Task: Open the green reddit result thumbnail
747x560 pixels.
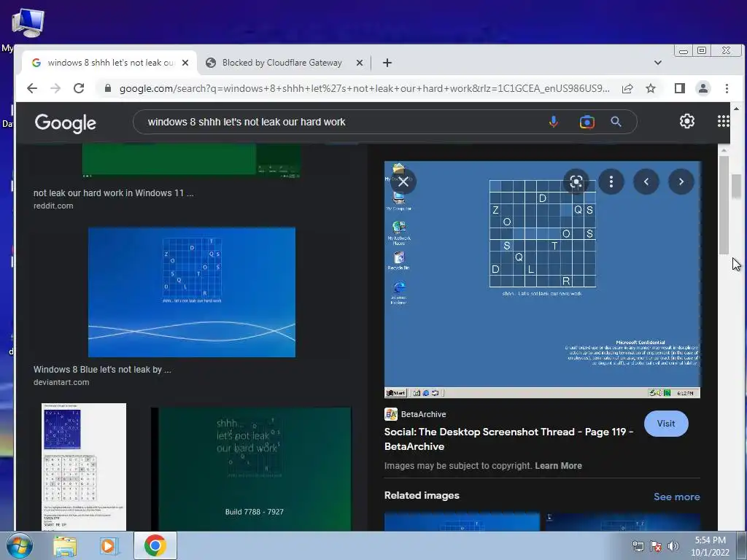Action: click(x=192, y=161)
